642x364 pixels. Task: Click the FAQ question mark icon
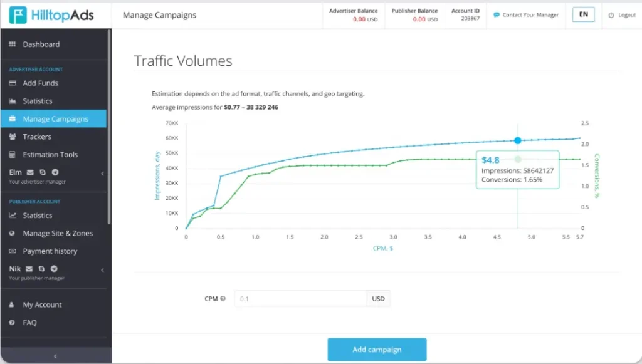click(12, 322)
